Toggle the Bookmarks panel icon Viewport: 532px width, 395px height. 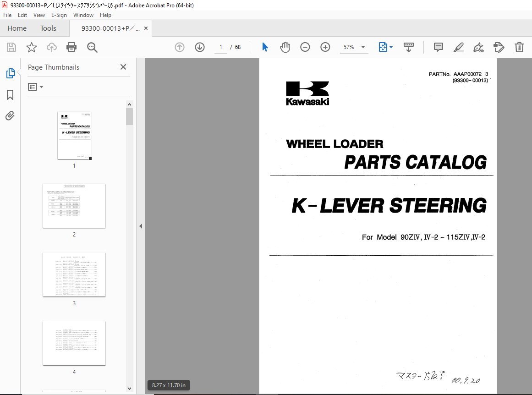(x=10, y=95)
